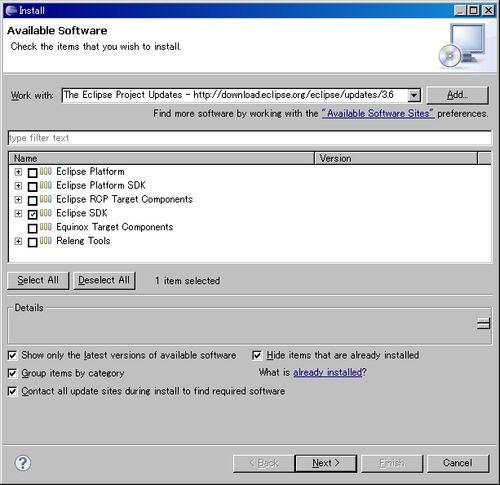Click the Eclipse RCP Target Components icon
The width and height of the screenshot is (500, 485).
pos(46,199)
